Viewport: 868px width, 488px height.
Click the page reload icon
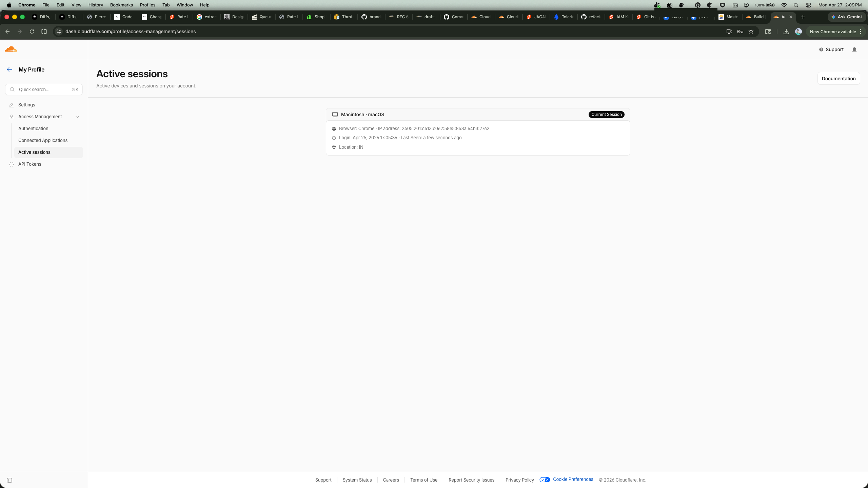coord(32,32)
